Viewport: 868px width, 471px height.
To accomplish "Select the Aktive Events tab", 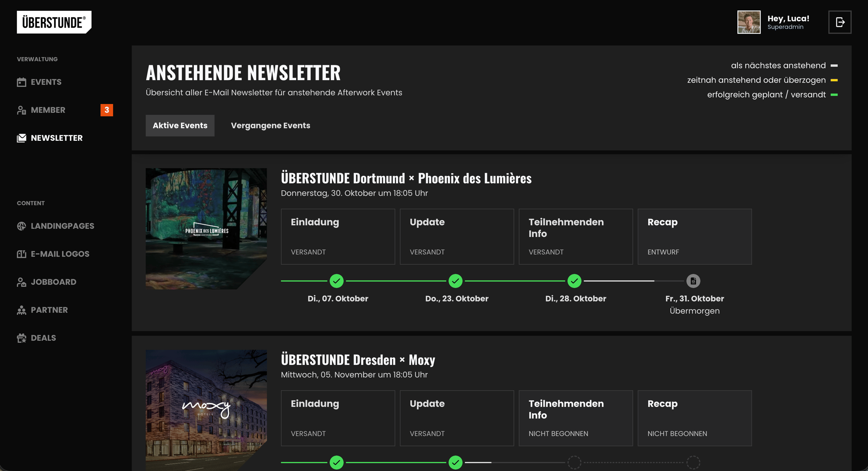I will click(x=180, y=125).
